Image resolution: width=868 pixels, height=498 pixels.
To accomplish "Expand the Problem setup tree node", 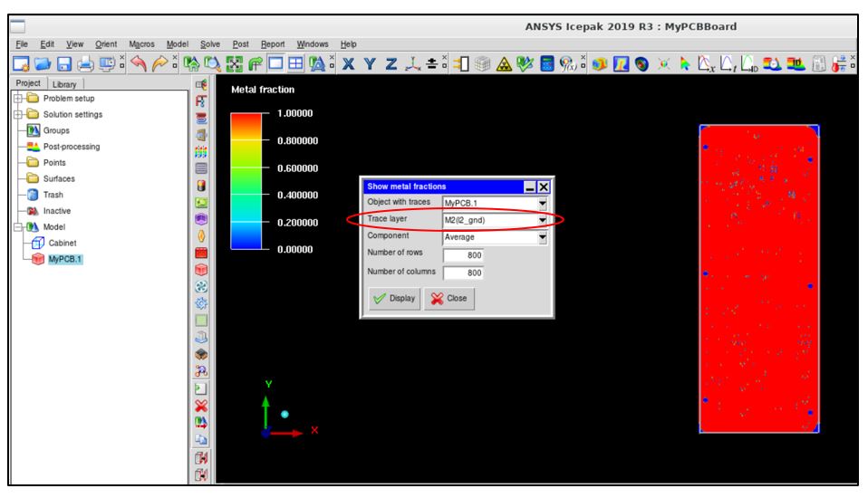I will tap(18, 99).
